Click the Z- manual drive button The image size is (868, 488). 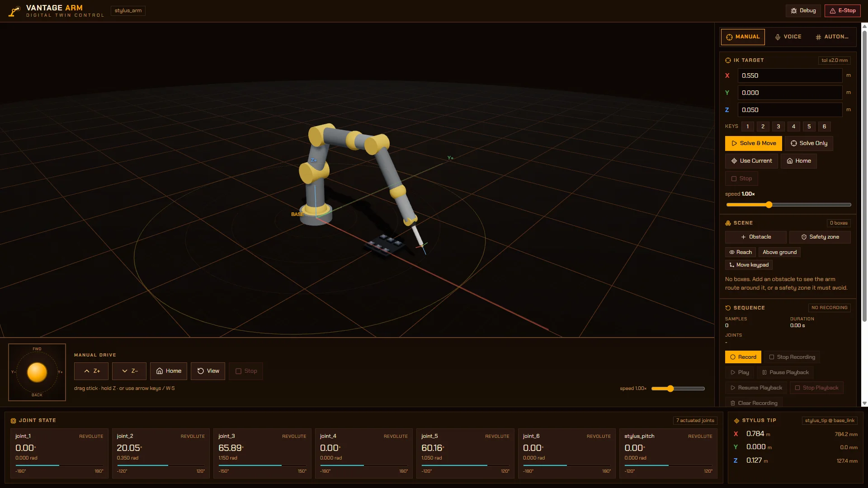(129, 371)
